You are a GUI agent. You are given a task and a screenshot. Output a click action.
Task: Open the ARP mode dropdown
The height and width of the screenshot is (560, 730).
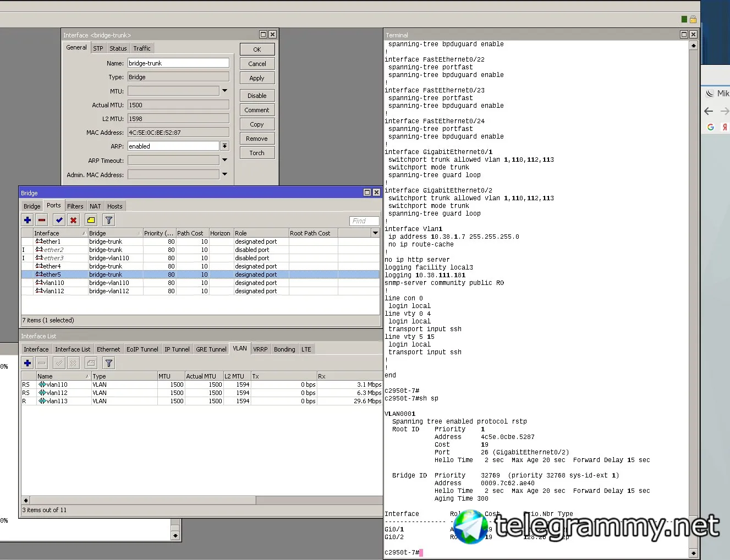[x=224, y=146]
